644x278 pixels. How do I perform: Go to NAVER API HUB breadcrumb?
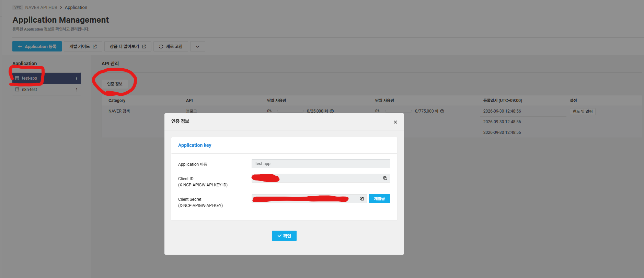click(x=41, y=7)
